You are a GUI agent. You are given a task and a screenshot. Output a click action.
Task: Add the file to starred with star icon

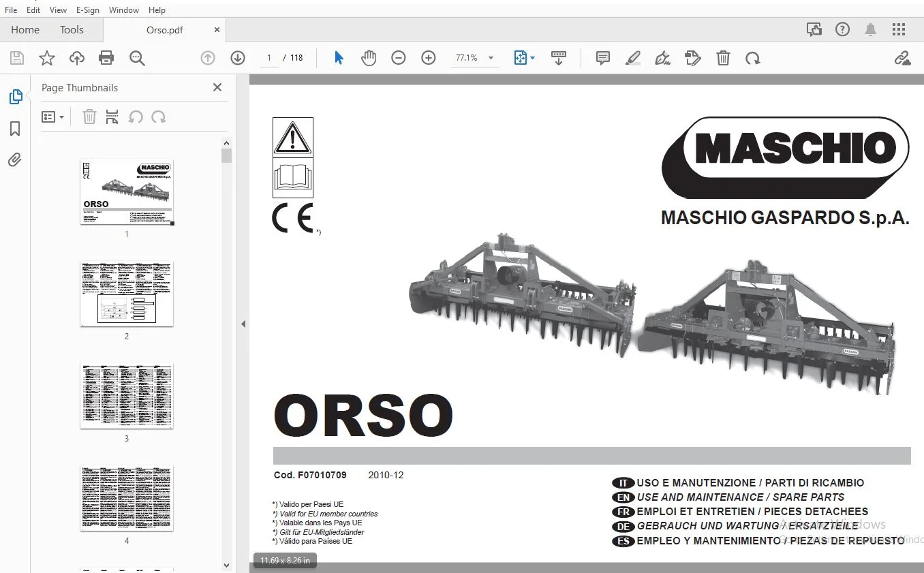click(x=47, y=59)
